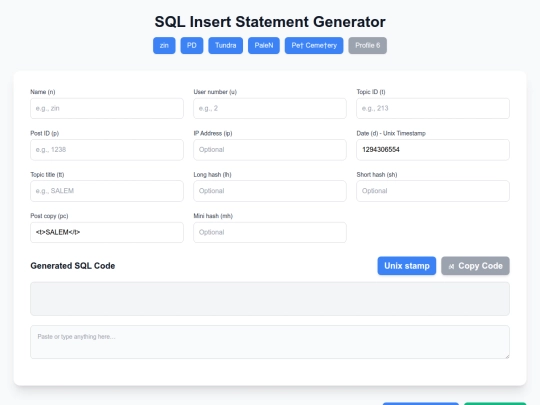Viewport: 540px width, 405px height.
Task: Focus the Name (n) input field
Action: (x=107, y=108)
